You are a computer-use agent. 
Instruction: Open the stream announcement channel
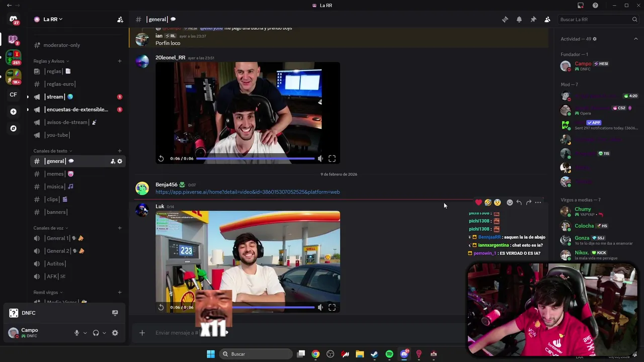pos(77,97)
